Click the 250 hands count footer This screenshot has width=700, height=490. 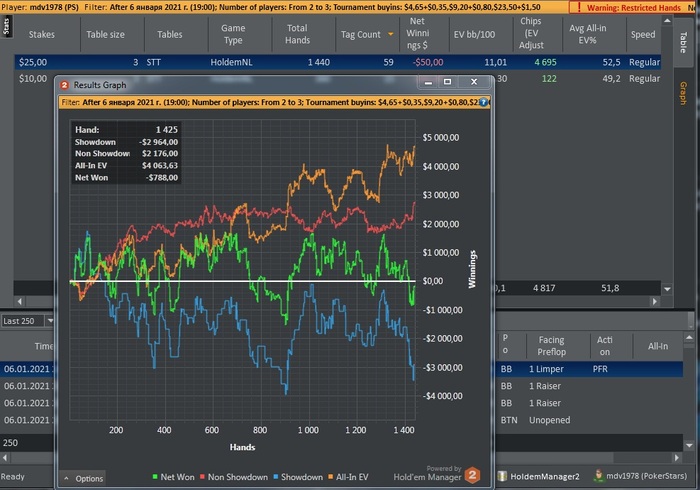tap(10, 443)
